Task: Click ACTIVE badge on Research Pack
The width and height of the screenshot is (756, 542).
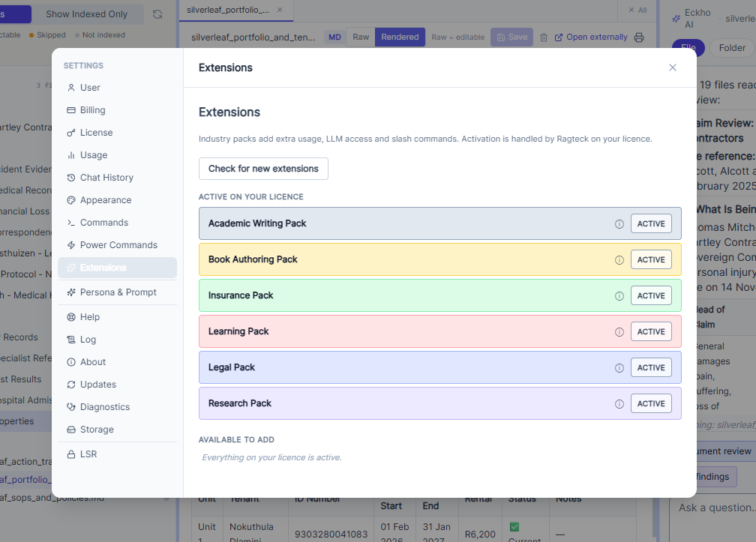Action: click(651, 404)
